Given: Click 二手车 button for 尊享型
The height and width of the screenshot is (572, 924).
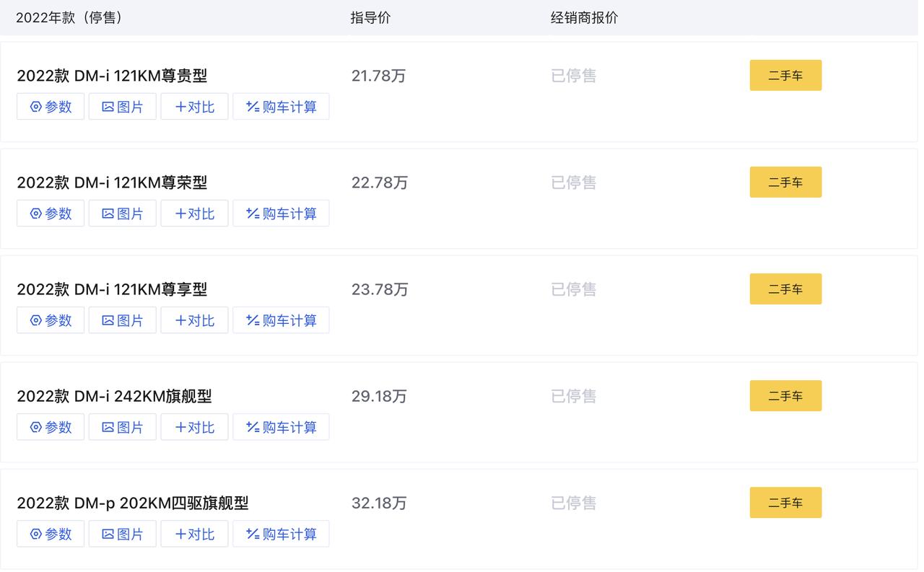Looking at the screenshot, I should point(785,289).
